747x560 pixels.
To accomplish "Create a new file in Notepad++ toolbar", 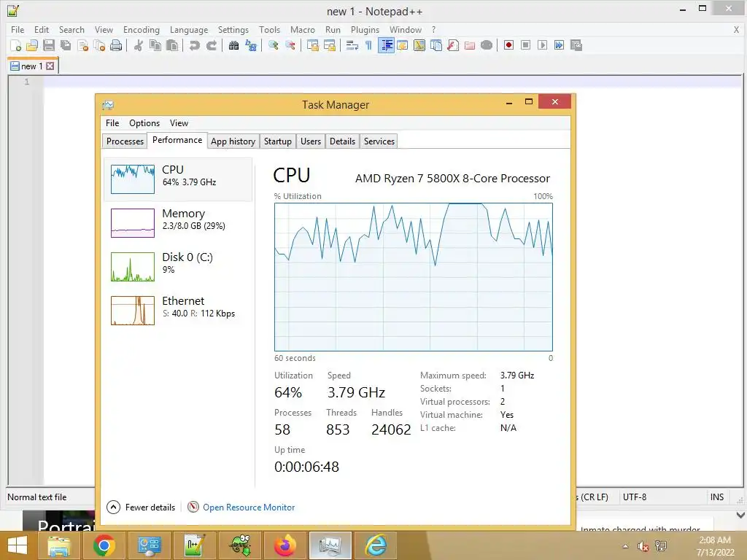I will pyautogui.click(x=16, y=45).
